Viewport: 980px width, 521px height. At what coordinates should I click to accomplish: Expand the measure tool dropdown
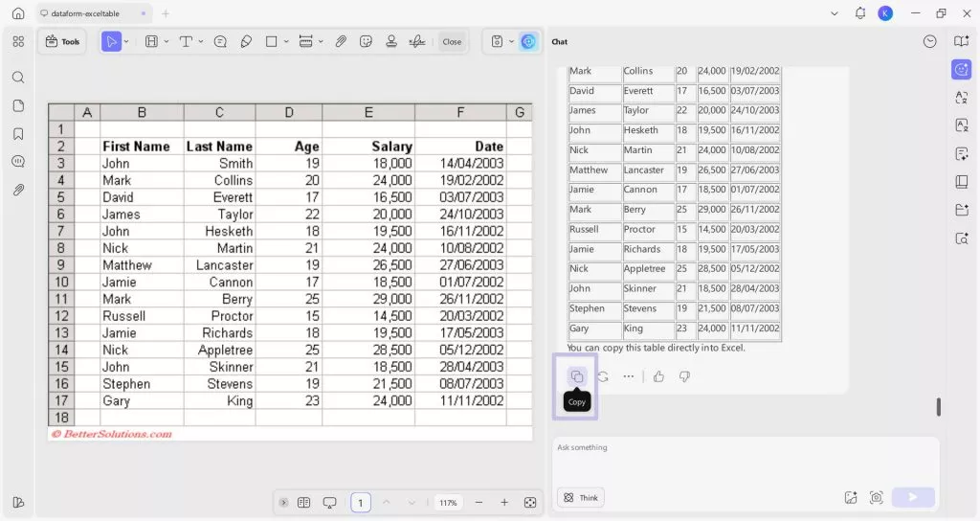click(x=321, y=42)
